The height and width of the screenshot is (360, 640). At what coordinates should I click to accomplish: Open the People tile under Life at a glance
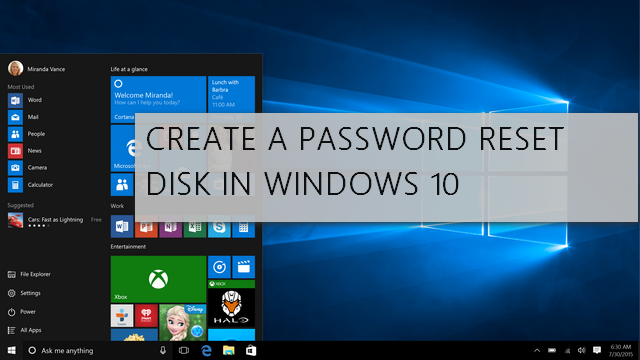[x=122, y=185]
